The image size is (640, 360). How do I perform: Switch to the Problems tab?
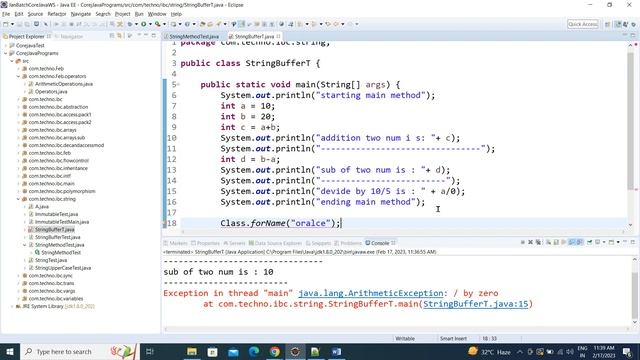pyautogui.click(x=348, y=243)
